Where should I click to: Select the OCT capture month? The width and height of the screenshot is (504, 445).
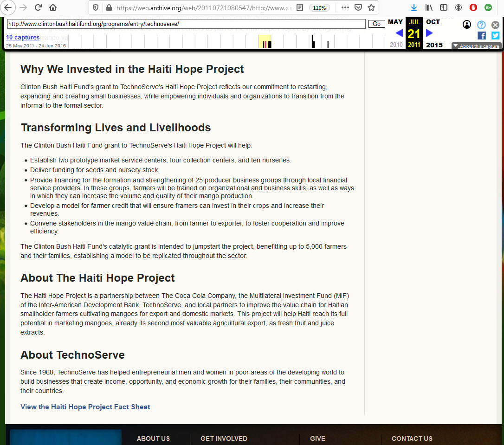[433, 22]
